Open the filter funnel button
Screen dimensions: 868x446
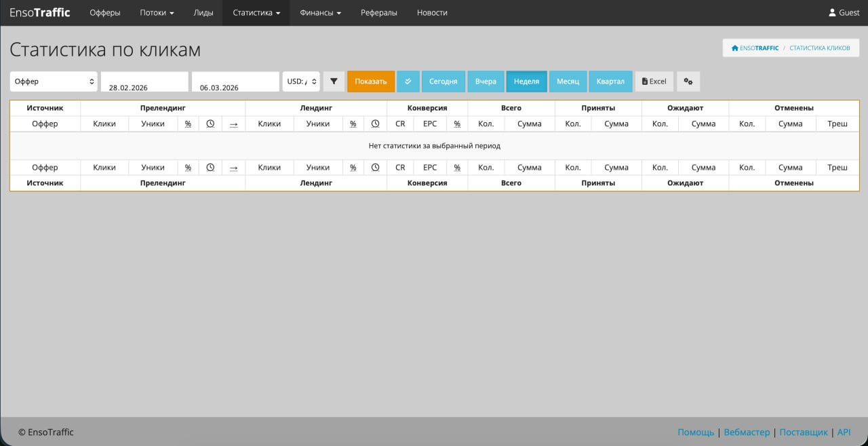click(334, 81)
